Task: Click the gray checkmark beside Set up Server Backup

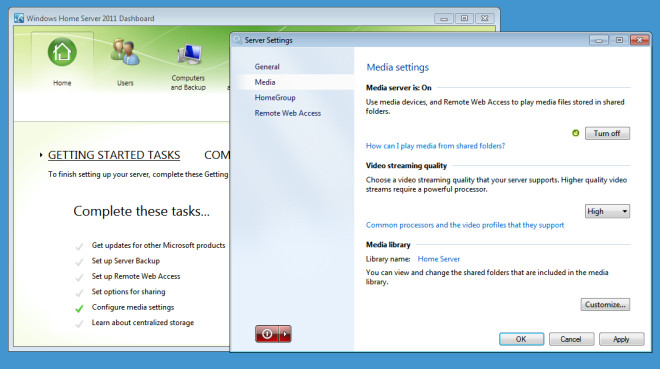Action: point(79,262)
